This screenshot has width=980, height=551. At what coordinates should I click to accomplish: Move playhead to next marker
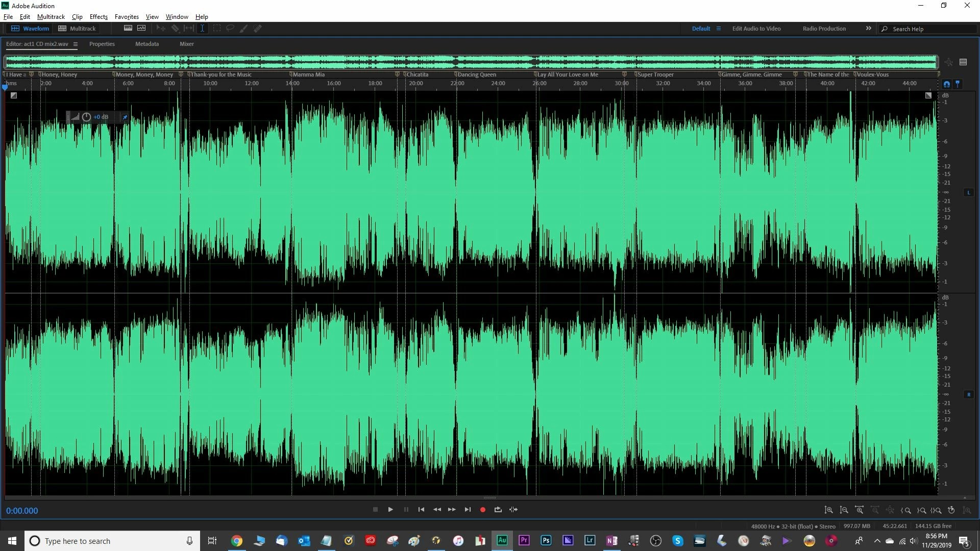tap(468, 510)
